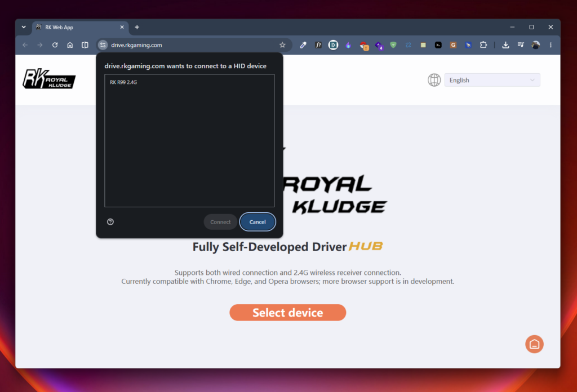Go to the browser home page icon
This screenshot has height=392, width=577.
(70, 45)
